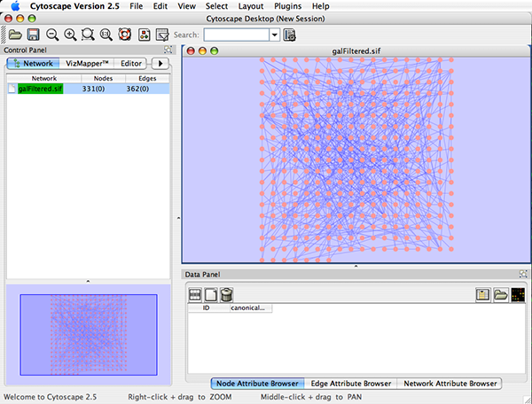
Task: Select the galFiltered.sif network in list
Action: coord(40,89)
